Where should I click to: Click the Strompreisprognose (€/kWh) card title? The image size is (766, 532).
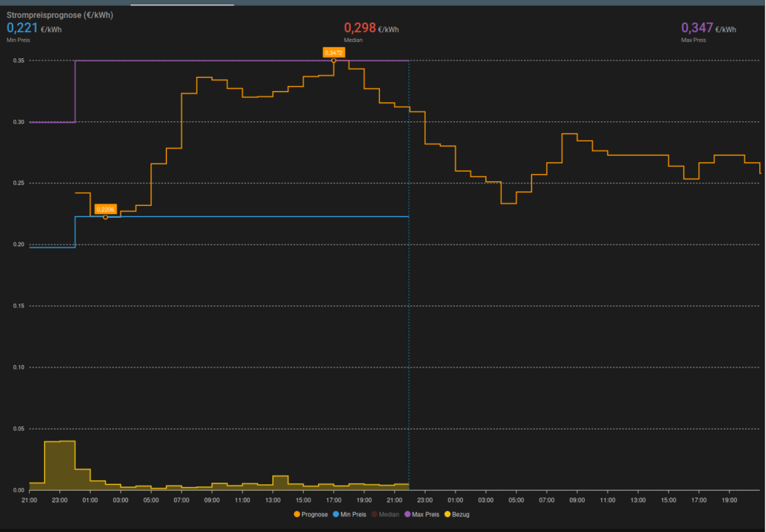(x=60, y=15)
